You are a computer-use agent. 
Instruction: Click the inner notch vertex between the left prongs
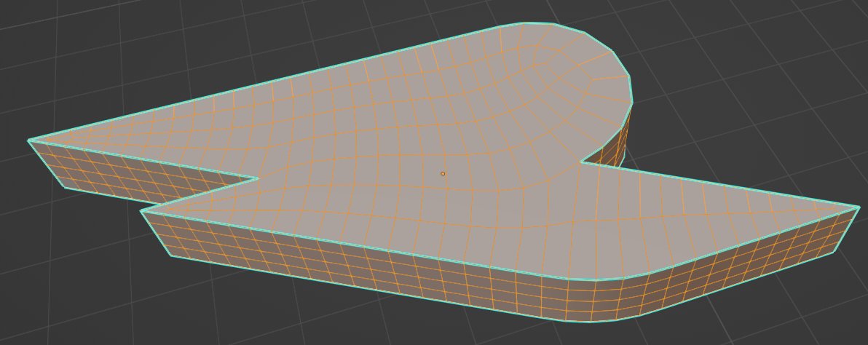(x=258, y=178)
